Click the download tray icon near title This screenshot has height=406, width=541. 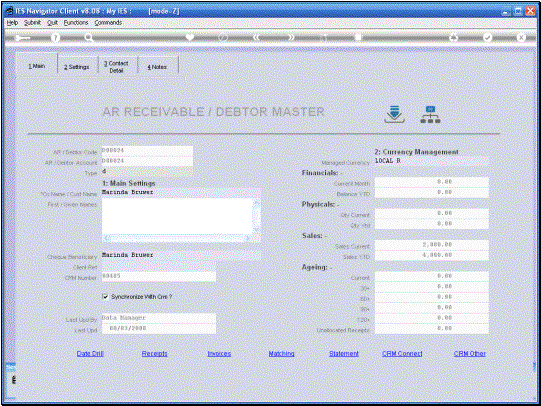click(394, 115)
